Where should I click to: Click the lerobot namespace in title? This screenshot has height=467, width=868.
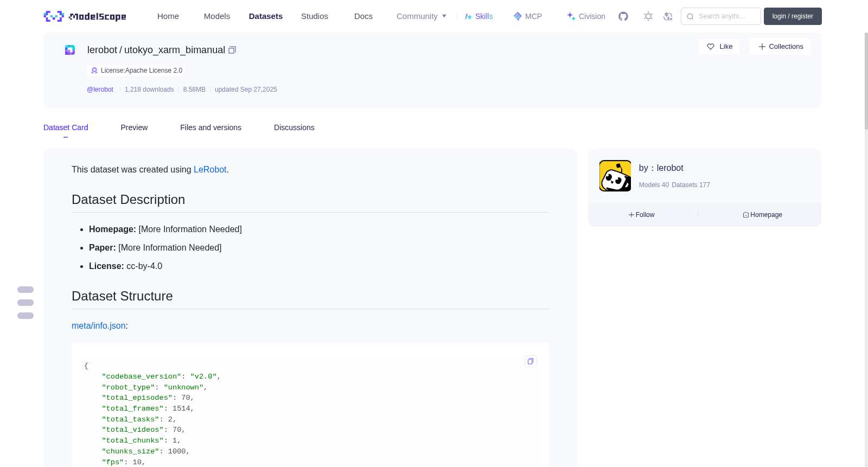pyautogui.click(x=102, y=50)
